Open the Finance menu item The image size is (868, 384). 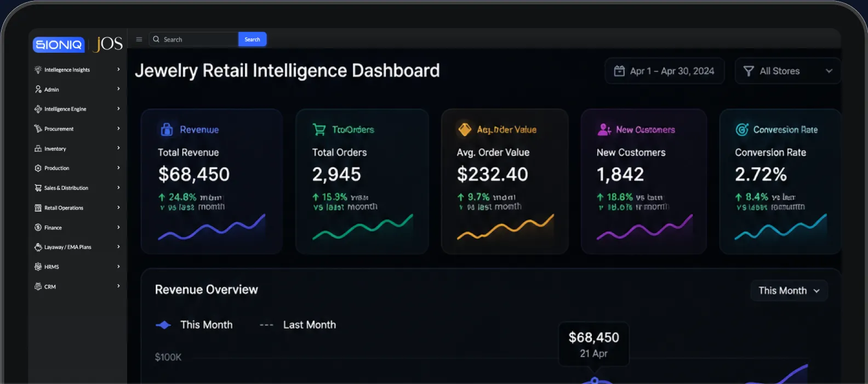77,228
